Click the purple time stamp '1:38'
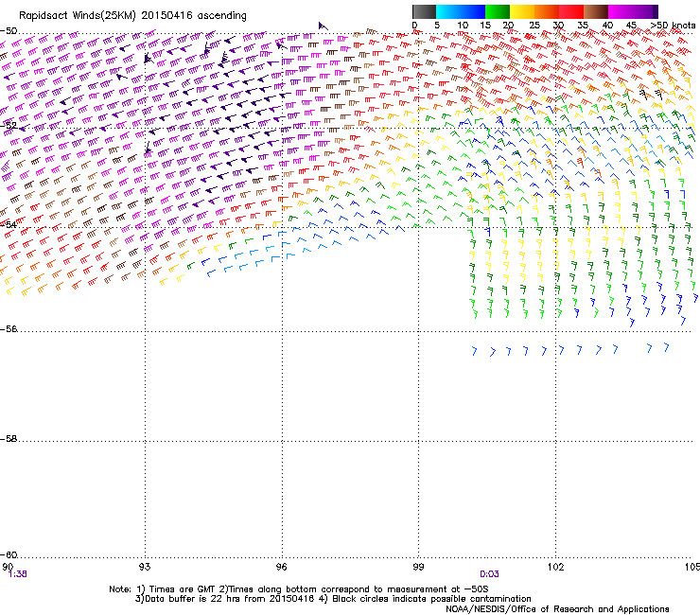The width and height of the screenshot is (700, 615). pyautogui.click(x=17, y=574)
